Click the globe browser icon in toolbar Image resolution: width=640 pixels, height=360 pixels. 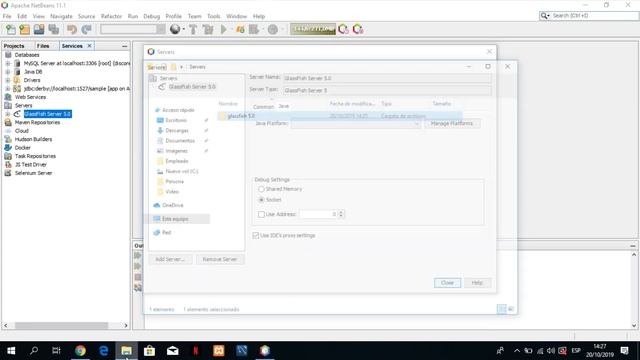175,29
